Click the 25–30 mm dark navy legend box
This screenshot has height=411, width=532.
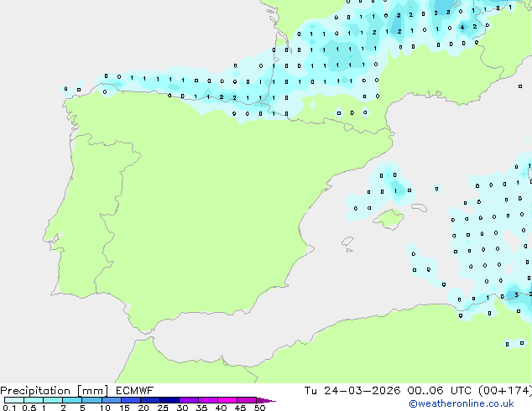[169, 400]
